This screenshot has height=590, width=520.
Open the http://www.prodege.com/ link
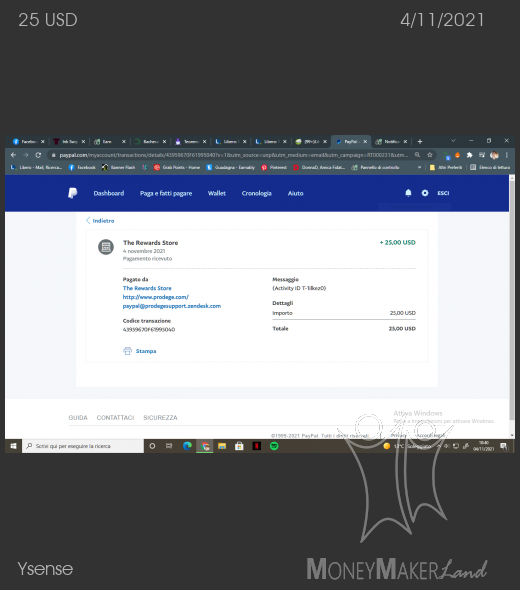tap(156, 297)
